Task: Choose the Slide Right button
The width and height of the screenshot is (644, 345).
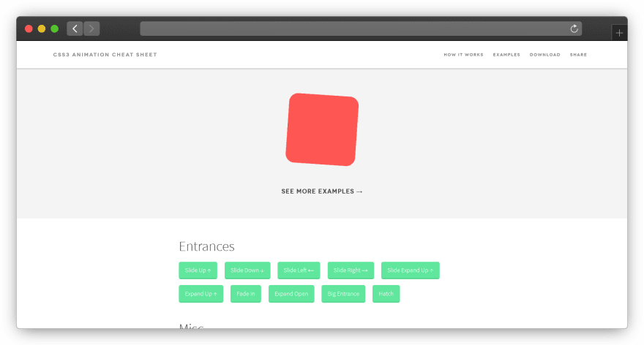Action: click(x=351, y=270)
